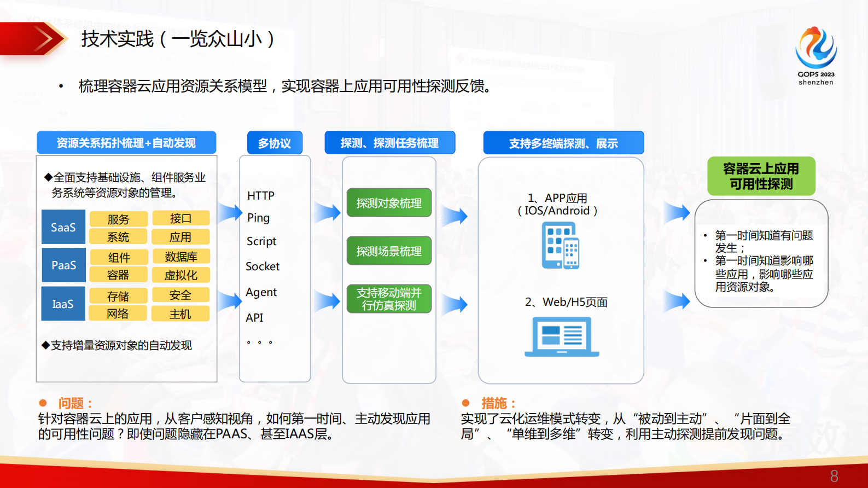The image size is (868, 488).
Task: Select the yellow 虚拟化 cell
Action: pyautogui.click(x=181, y=275)
